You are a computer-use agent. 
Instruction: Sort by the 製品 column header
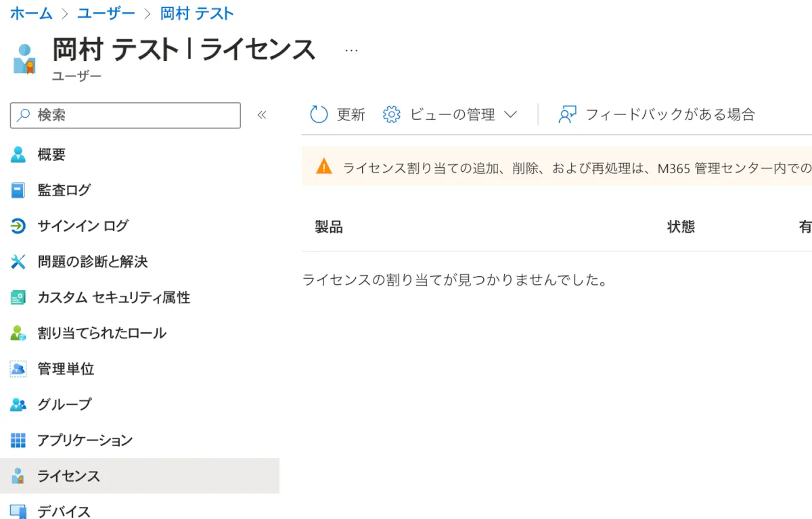[x=329, y=227]
